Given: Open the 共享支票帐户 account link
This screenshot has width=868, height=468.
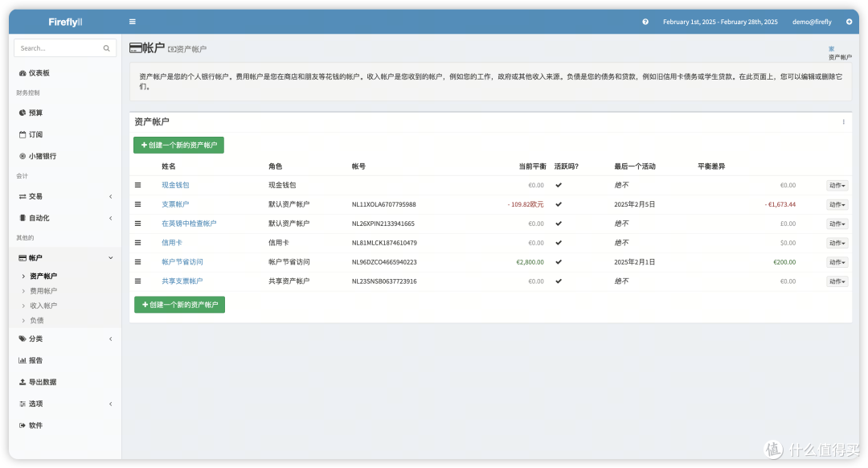Looking at the screenshot, I should 182,281.
